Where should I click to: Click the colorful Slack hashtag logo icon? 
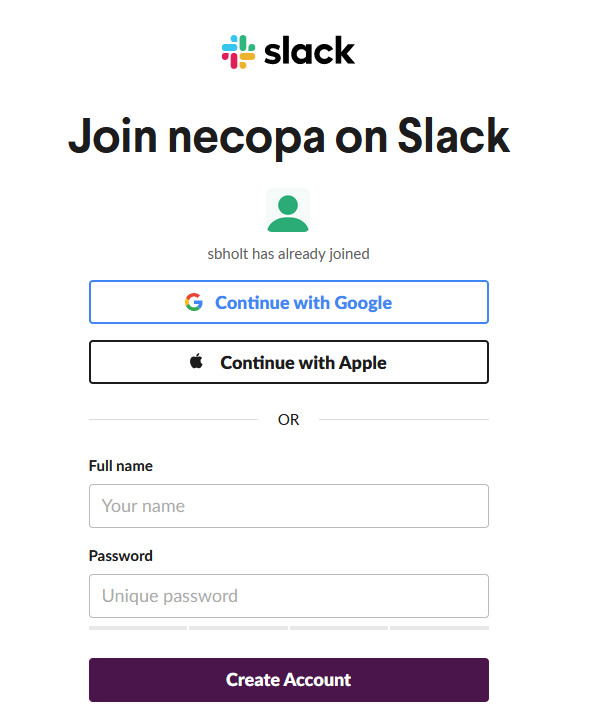[238, 51]
